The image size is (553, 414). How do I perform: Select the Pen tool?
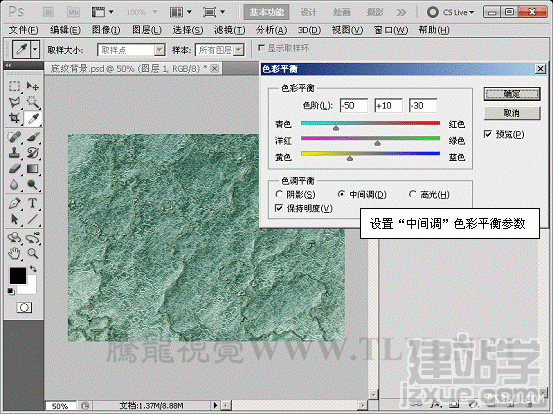click(14, 203)
